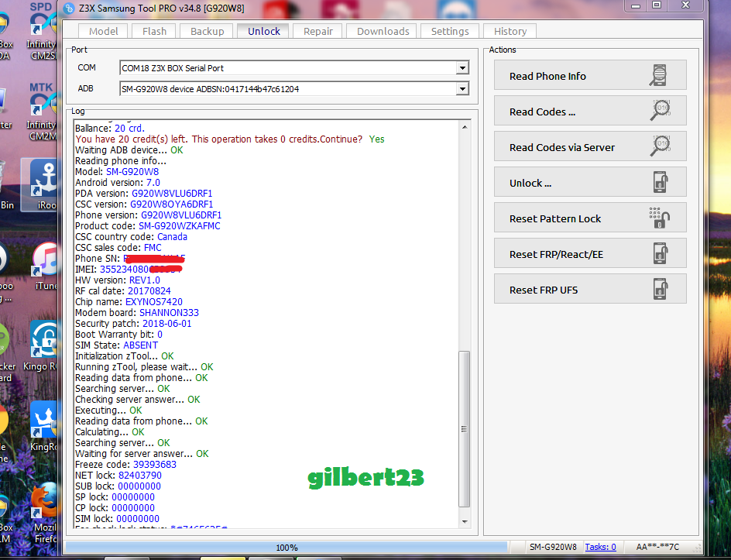Screen dimensions: 731x560
Task: Open the MTK Infinity CM2MT desktop shortcut
Action: point(42,113)
